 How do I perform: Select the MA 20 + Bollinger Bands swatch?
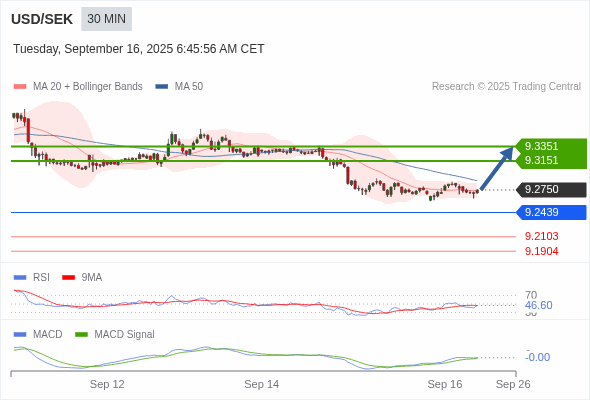tap(20, 87)
